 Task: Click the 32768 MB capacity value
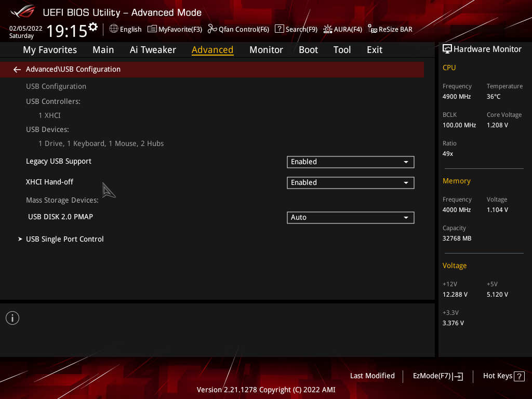click(x=457, y=238)
